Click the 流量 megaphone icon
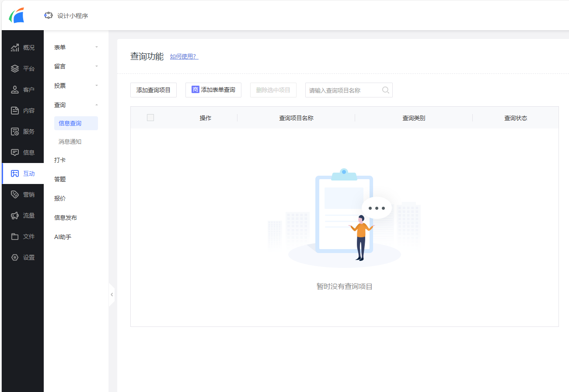The image size is (569, 392). click(15, 215)
